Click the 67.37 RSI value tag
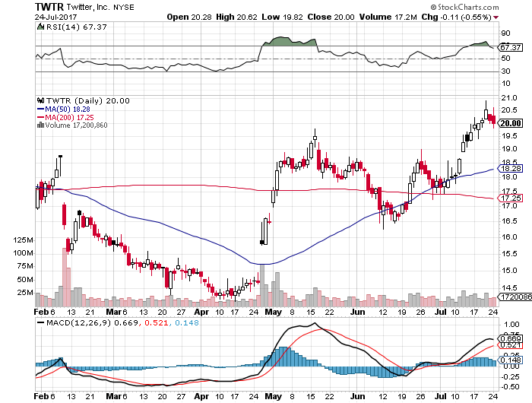532x403 pixels. click(509, 47)
